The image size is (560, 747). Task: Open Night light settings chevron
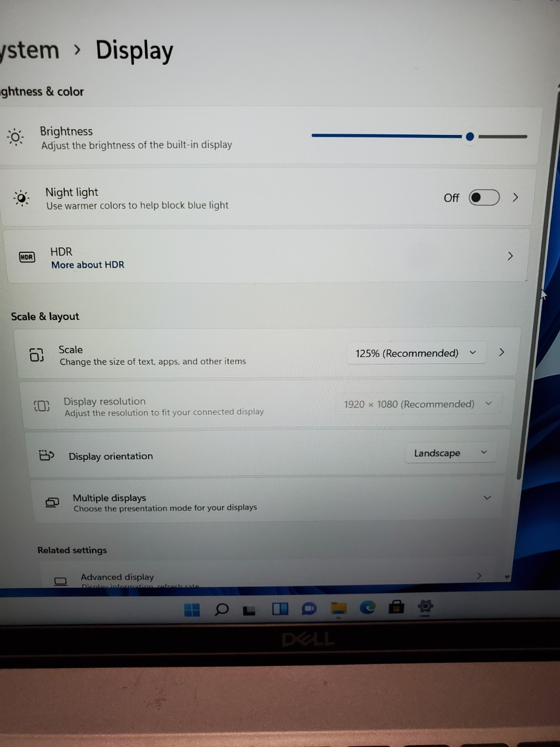coord(515,197)
